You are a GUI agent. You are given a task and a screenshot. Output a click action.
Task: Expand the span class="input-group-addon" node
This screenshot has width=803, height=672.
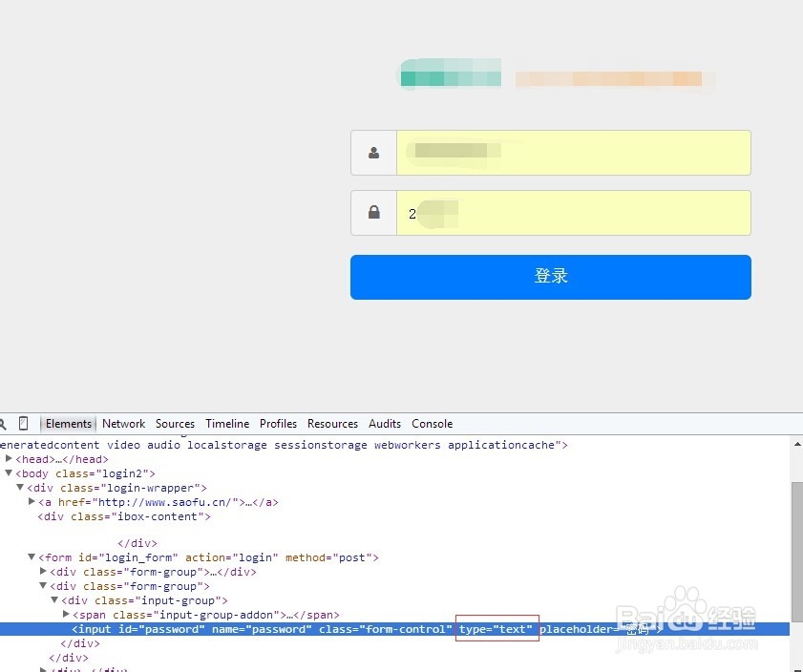(66, 614)
